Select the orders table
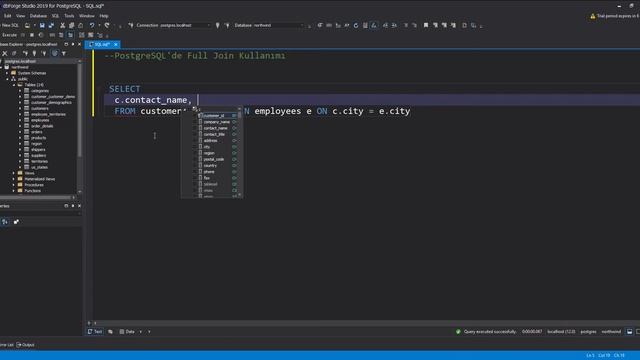Image resolution: width=640 pixels, height=360 pixels. [x=37, y=132]
